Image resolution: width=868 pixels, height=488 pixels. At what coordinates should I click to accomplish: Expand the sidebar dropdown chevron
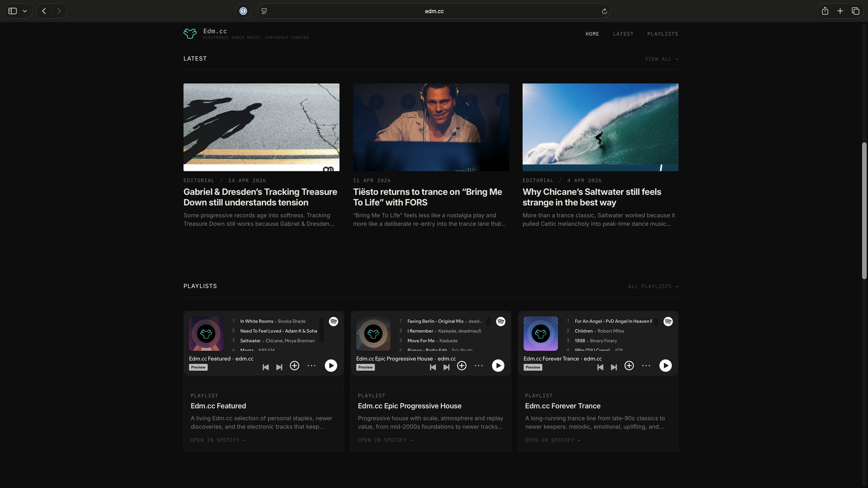pyautogui.click(x=25, y=11)
